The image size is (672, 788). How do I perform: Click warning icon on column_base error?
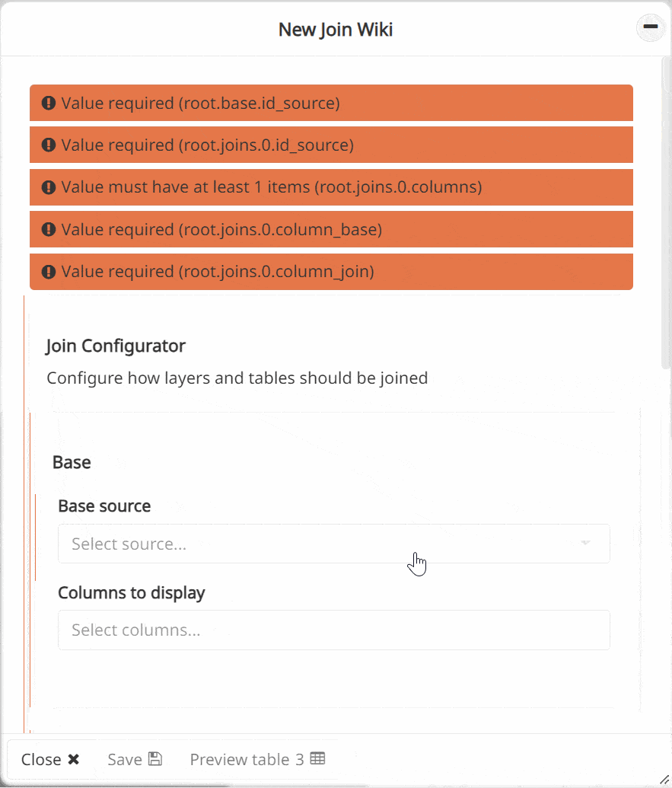coord(49,229)
